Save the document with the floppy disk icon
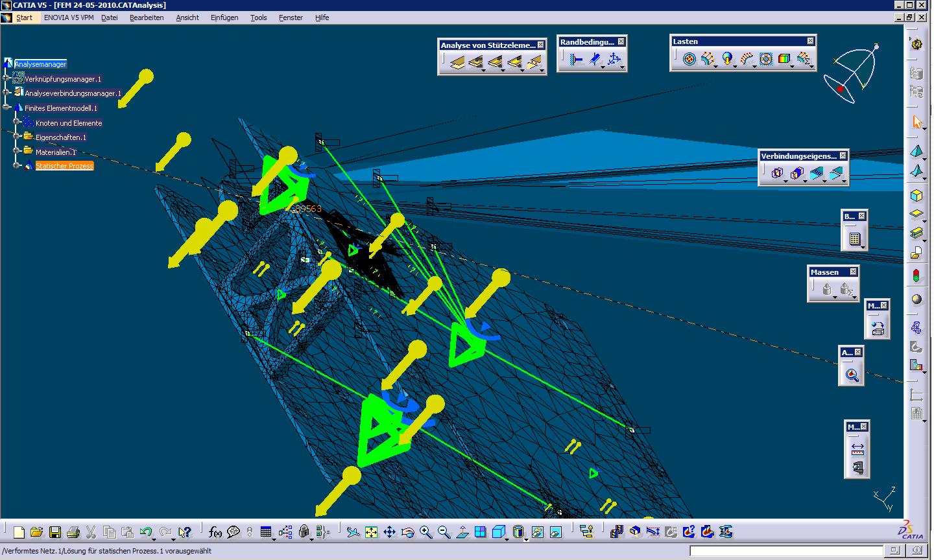Screen dimensions: 934x560 tap(55, 533)
